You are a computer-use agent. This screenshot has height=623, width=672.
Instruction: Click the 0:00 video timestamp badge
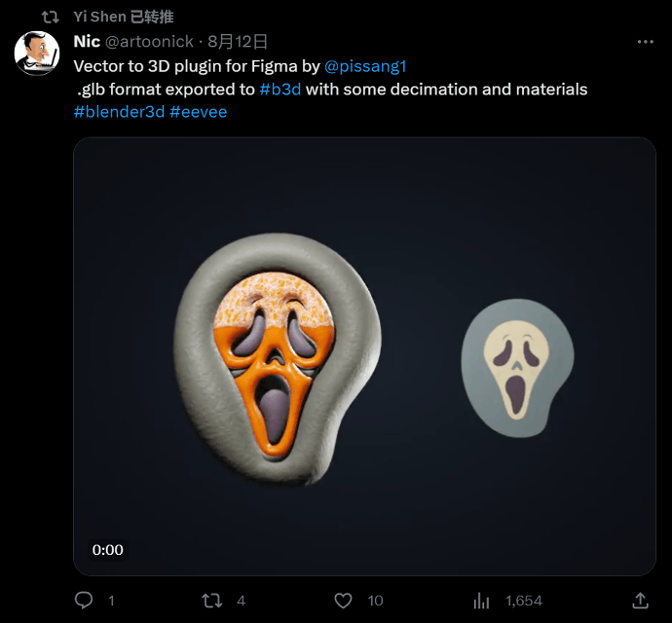(x=108, y=550)
